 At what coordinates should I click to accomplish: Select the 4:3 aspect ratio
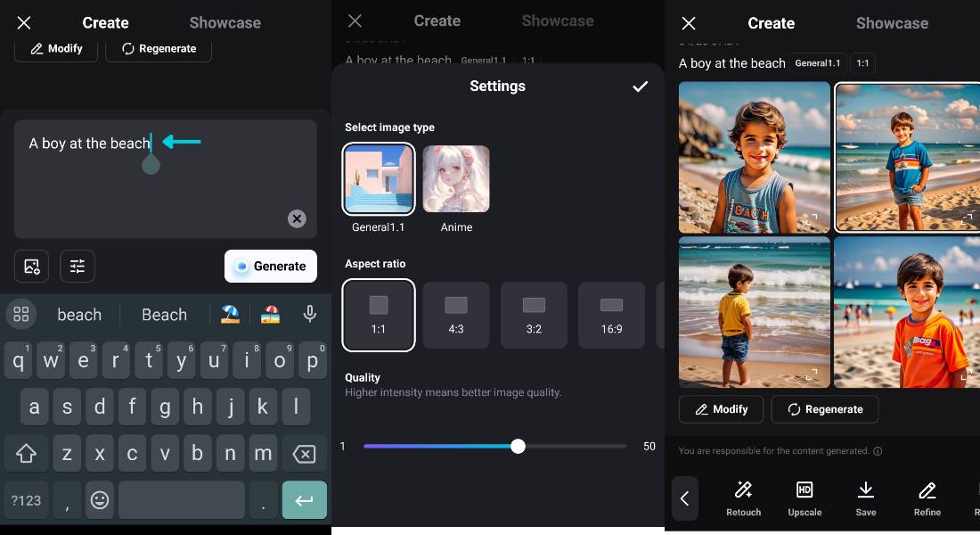(456, 315)
